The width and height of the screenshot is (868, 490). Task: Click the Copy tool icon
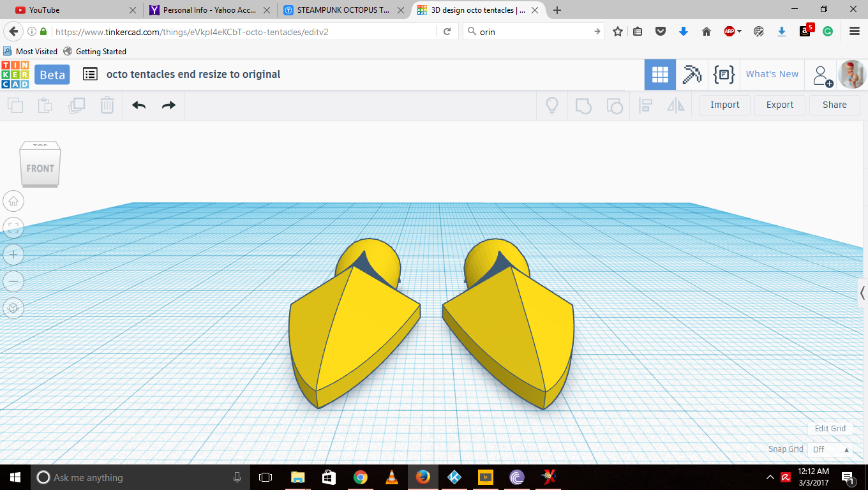pos(15,105)
